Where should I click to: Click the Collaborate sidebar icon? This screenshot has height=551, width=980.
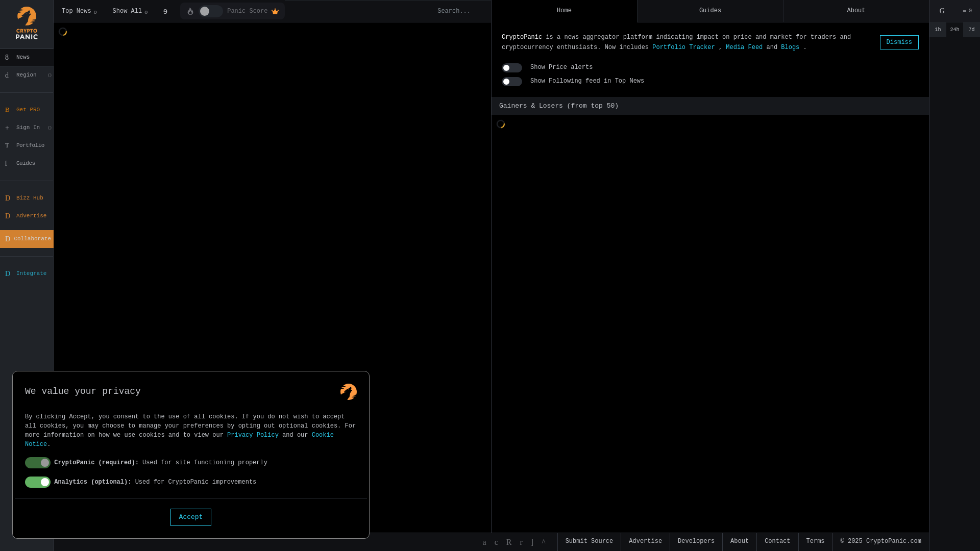click(8, 239)
